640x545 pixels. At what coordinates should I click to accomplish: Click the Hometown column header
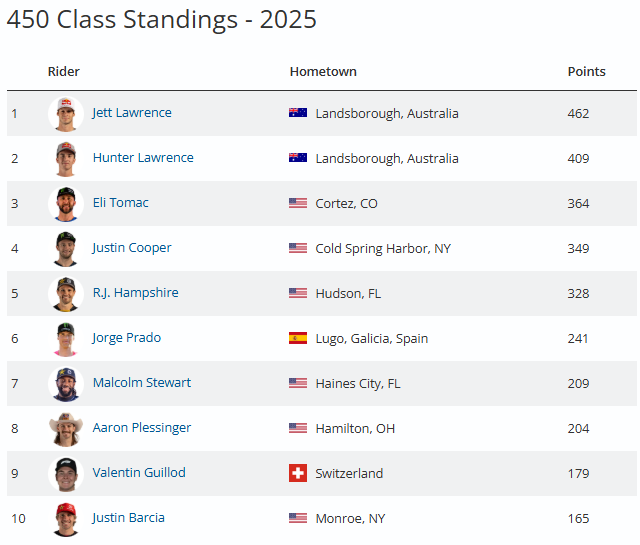(x=323, y=72)
